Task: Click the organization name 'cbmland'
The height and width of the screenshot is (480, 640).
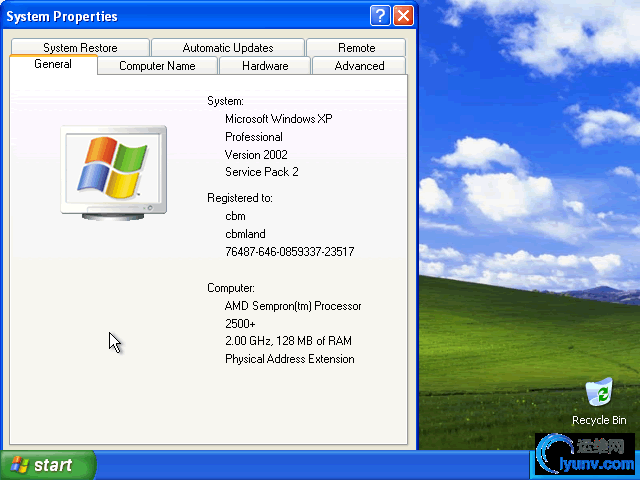Action: pos(245,234)
